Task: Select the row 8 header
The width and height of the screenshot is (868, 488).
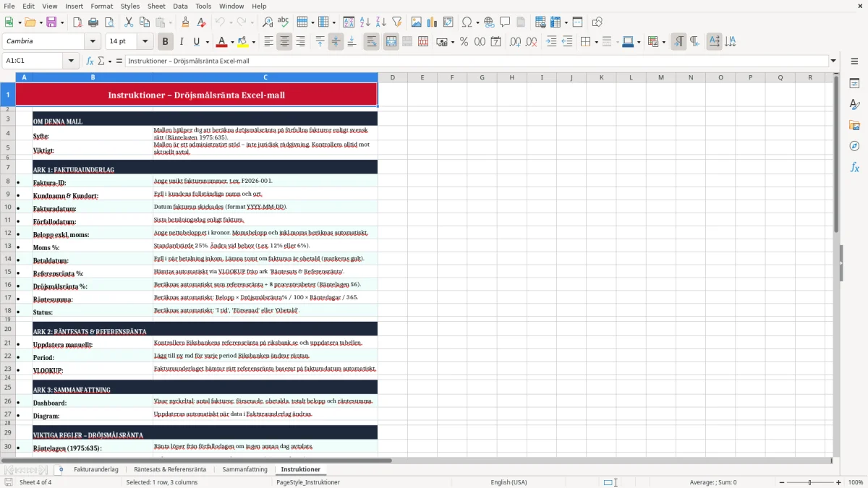Action: pos(8,181)
